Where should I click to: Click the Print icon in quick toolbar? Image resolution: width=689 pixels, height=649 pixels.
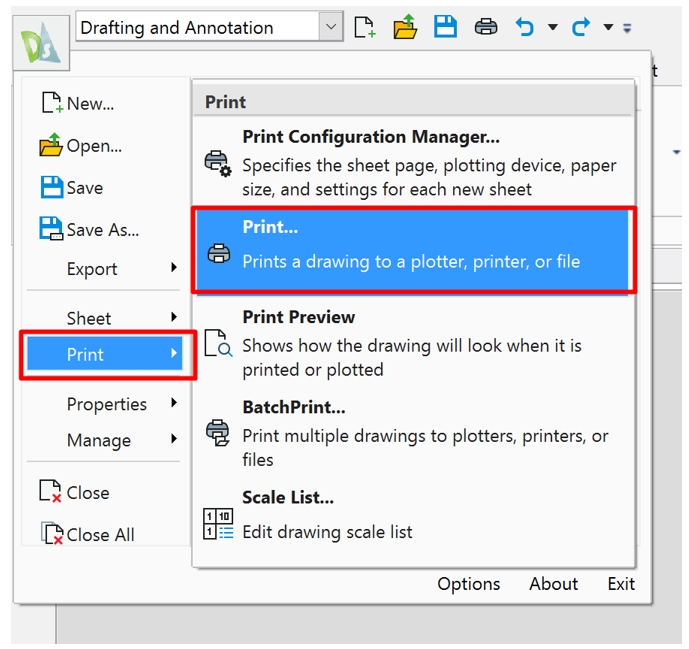[x=486, y=27]
